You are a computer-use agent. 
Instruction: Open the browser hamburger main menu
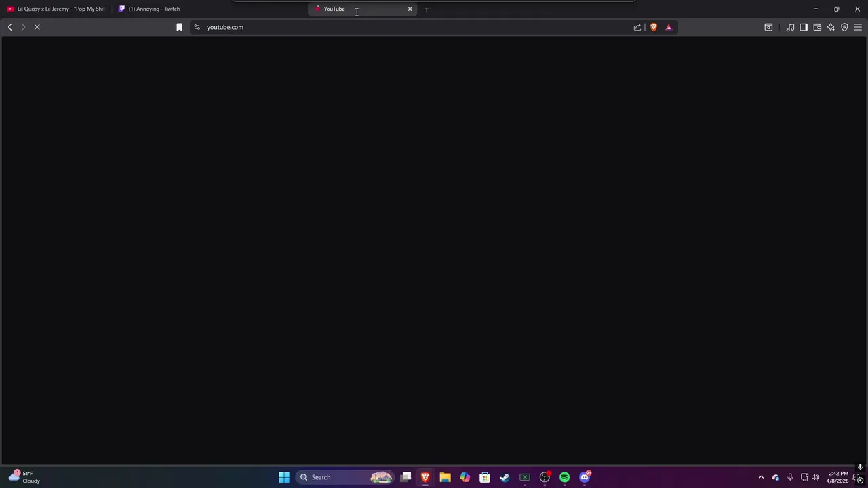coord(858,27)
